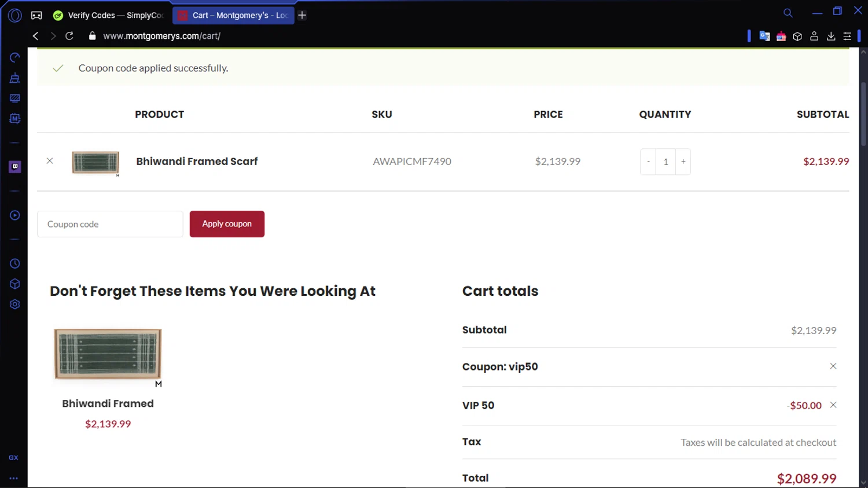Decrease quantity with minus button
The height and width of the screenshot is (488, 868).
pyautogui.click(x=648, y=162)
